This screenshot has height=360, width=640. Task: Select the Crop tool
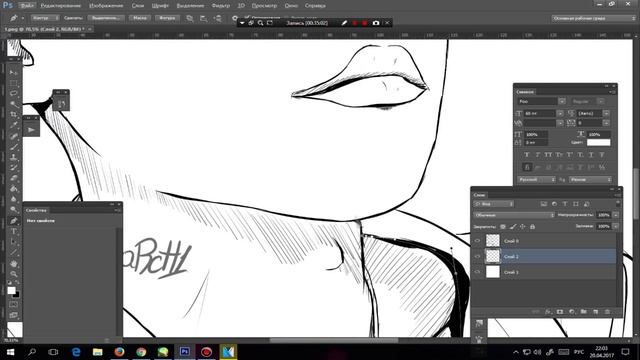13,115
